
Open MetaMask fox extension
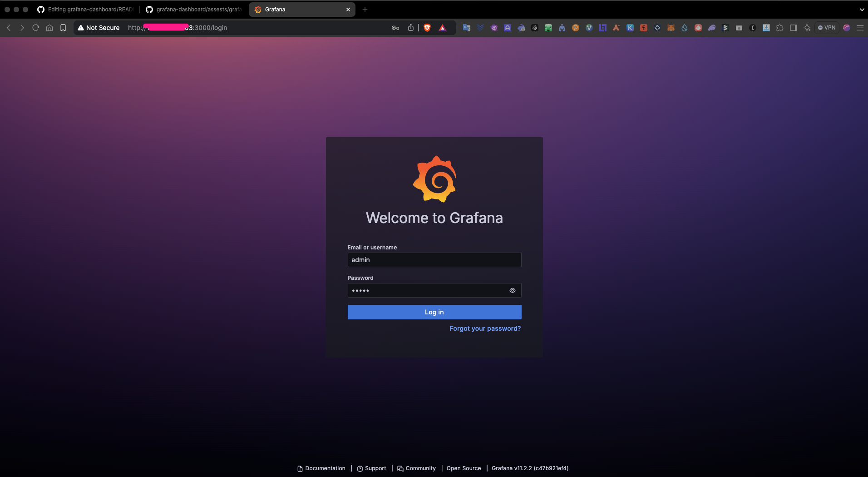[671, 28]
